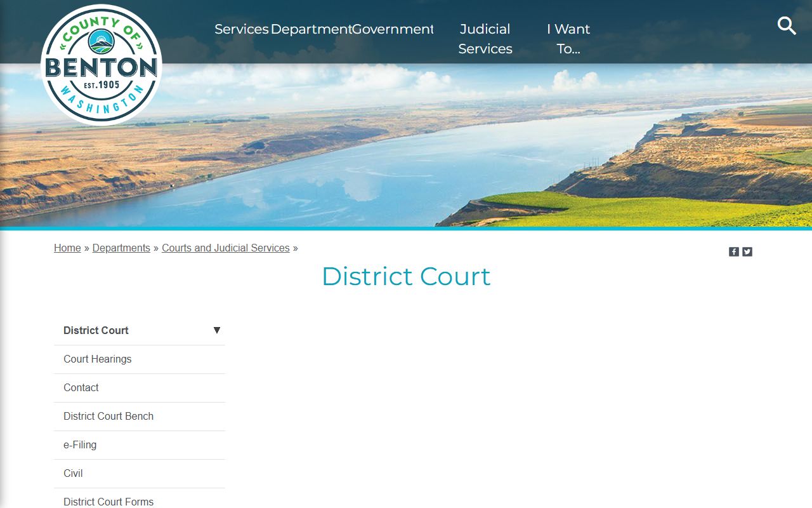Click the District Court page heading

coord(406,276)
